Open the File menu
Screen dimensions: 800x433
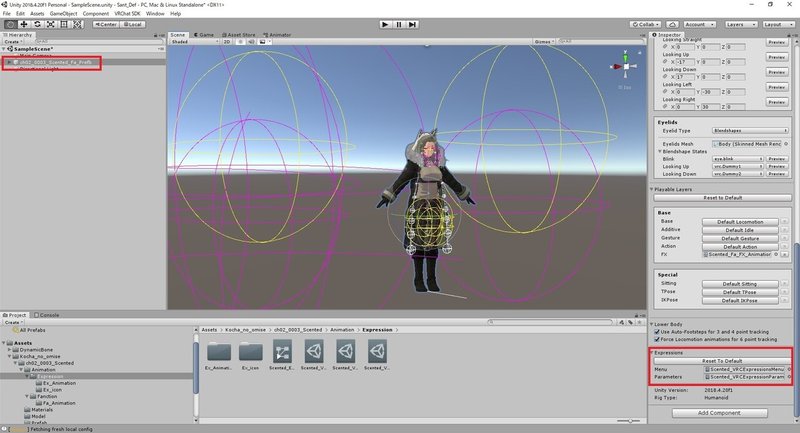(7, 14)
